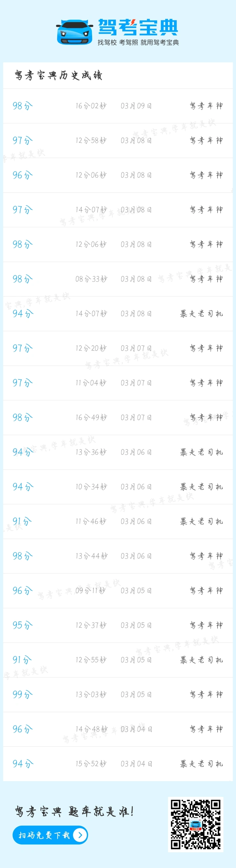The height and width of the screenshot is (868, 236).
Task: Click the 扫码免费下载 download button
Action: click(x=50, y=835)
